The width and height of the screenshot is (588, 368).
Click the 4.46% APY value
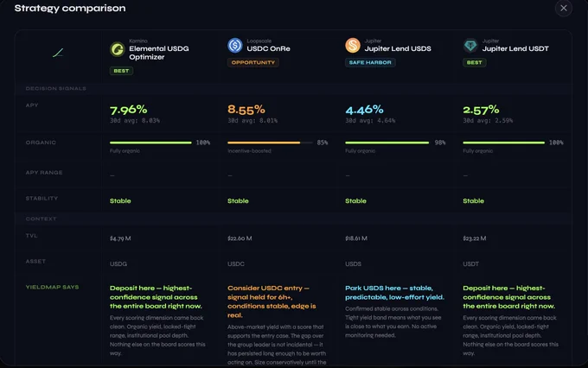coord(365,110)
